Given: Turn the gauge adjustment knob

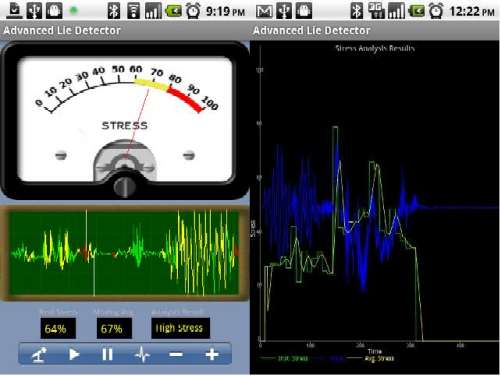Looking at the screenshot, I should (124, 187).
